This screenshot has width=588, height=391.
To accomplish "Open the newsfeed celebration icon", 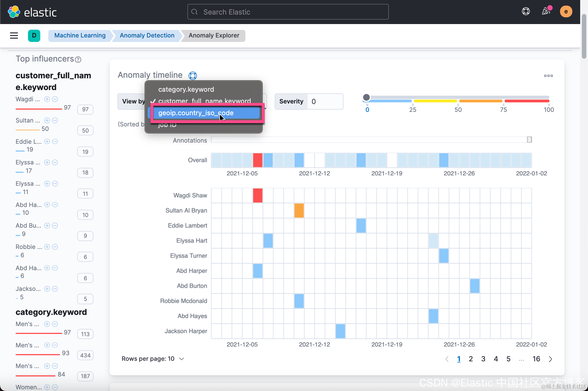I will pos(546,11).
